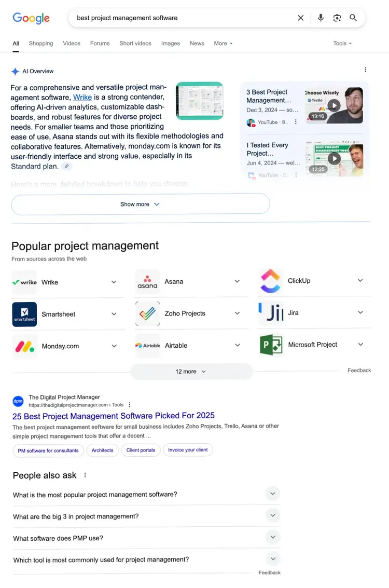389x588 pixels.
Task: Select the All results tab
Action: 16,44
